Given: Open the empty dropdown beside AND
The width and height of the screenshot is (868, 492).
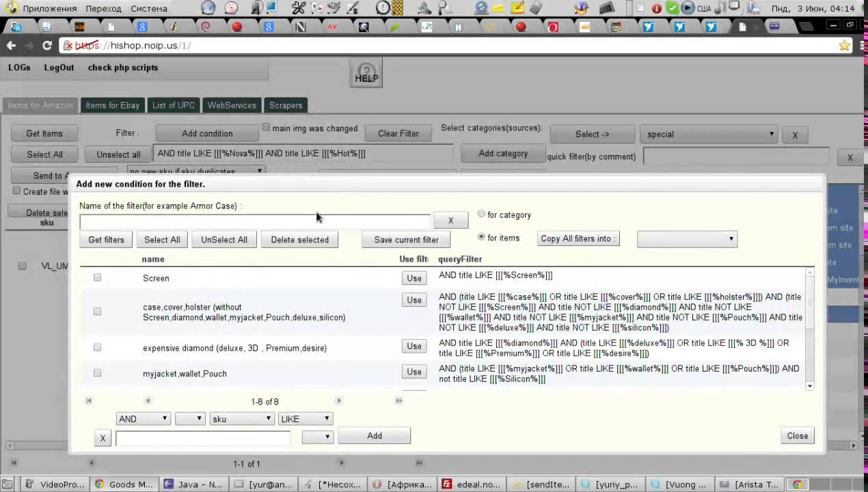Looking at the screenshot, I should [x=190, y=419].
